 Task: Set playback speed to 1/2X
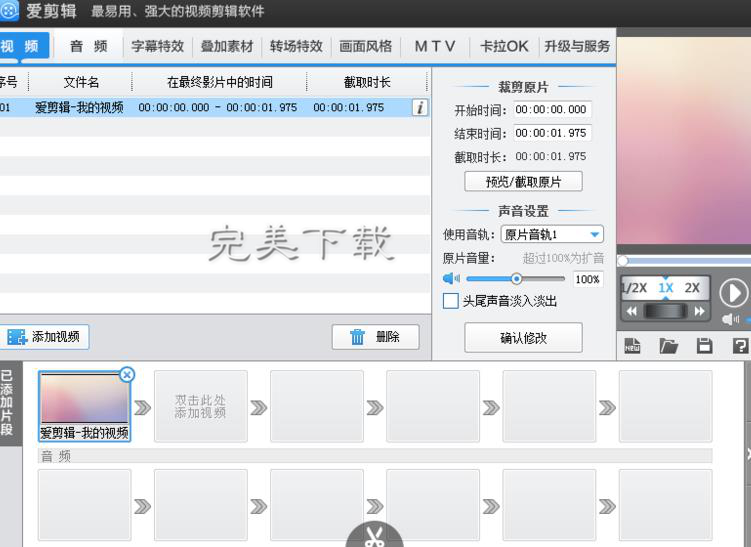click(x=634, y=288)
